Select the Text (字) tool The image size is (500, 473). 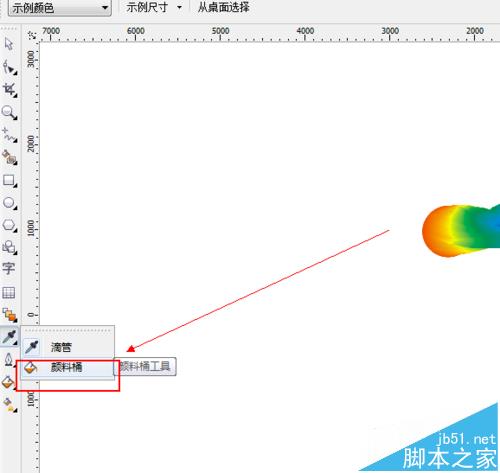point(9,269)
